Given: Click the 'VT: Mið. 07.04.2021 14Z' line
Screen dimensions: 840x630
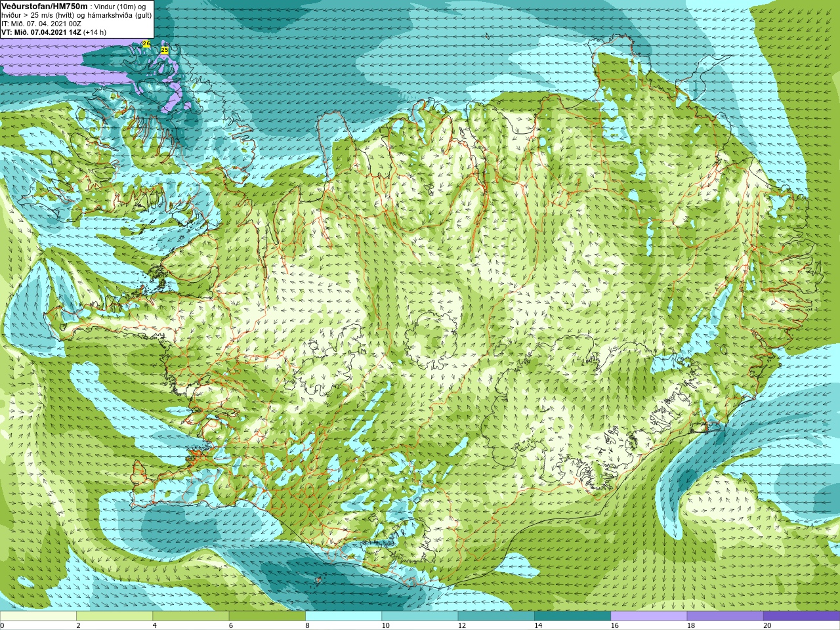Looking at the screenshot, I should pyautogui.click(x=41, y=32).
